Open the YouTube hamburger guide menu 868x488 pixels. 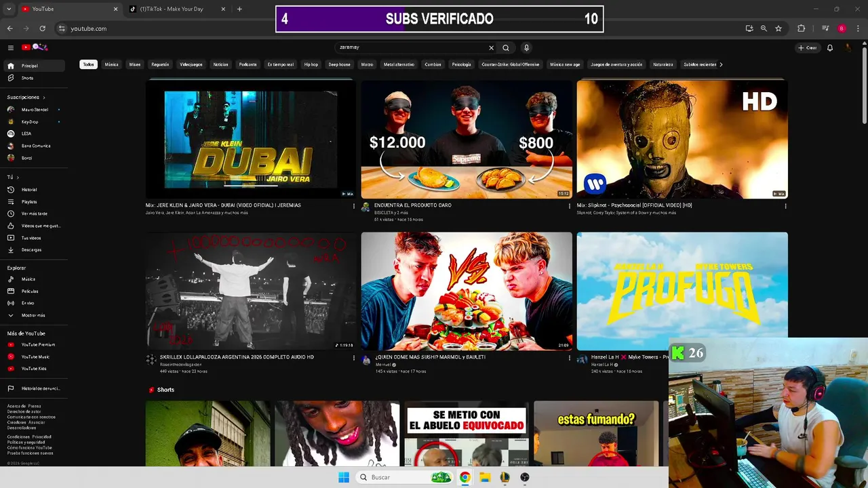(11, 47)
